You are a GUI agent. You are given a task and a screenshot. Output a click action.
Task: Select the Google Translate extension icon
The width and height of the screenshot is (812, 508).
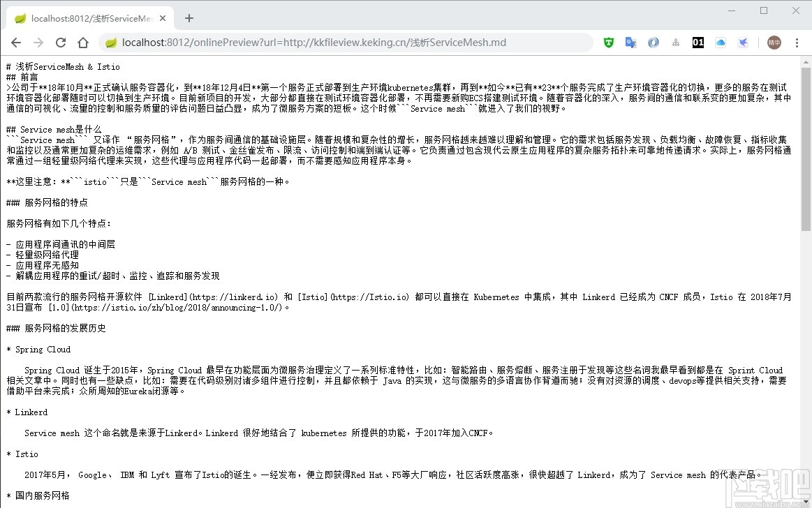pyautogui.click(x=630, y=42)
